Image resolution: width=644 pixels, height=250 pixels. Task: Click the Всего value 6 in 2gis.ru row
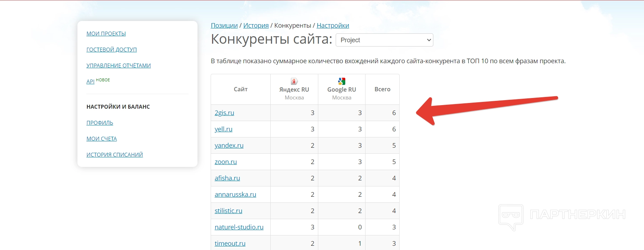[394, 113]
